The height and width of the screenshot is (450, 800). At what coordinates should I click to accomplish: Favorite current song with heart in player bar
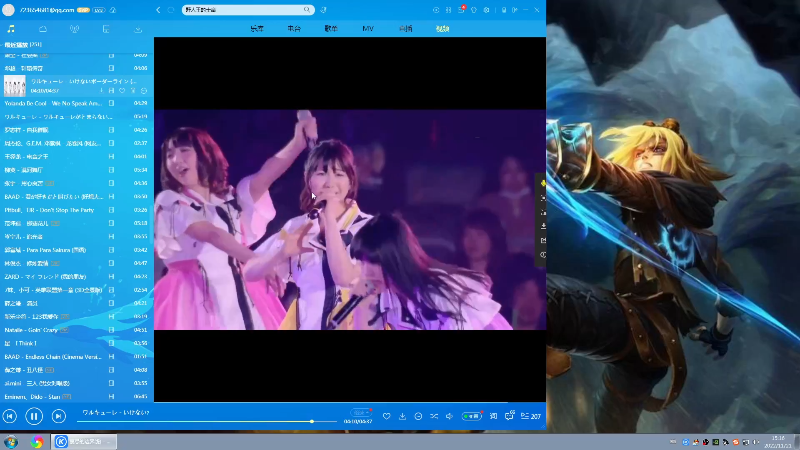[387, 416]
